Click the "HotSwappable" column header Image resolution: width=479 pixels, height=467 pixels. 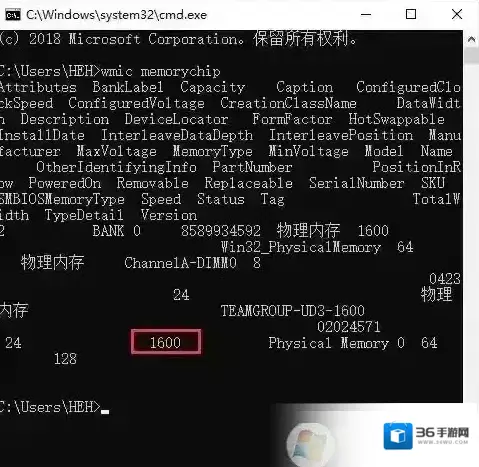397,119
